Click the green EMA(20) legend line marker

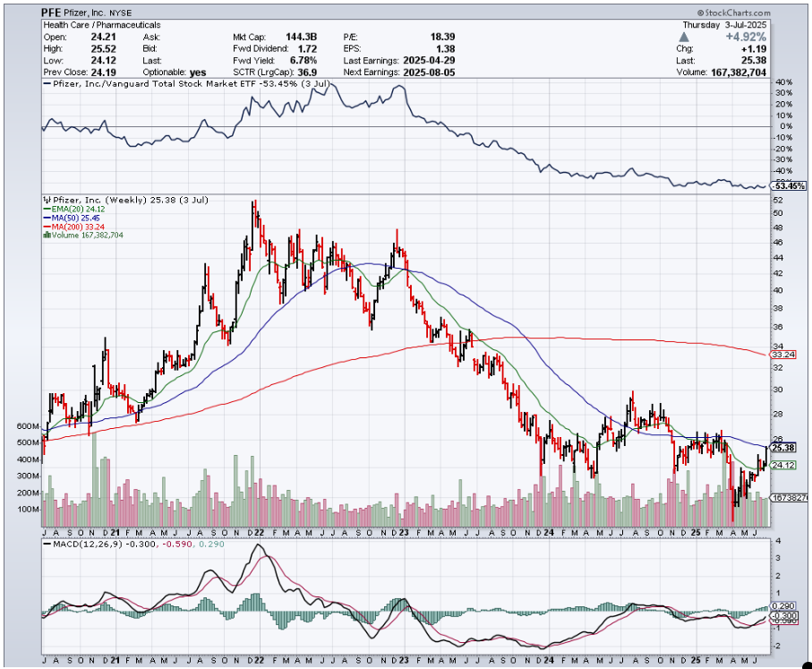pos(47,210)
